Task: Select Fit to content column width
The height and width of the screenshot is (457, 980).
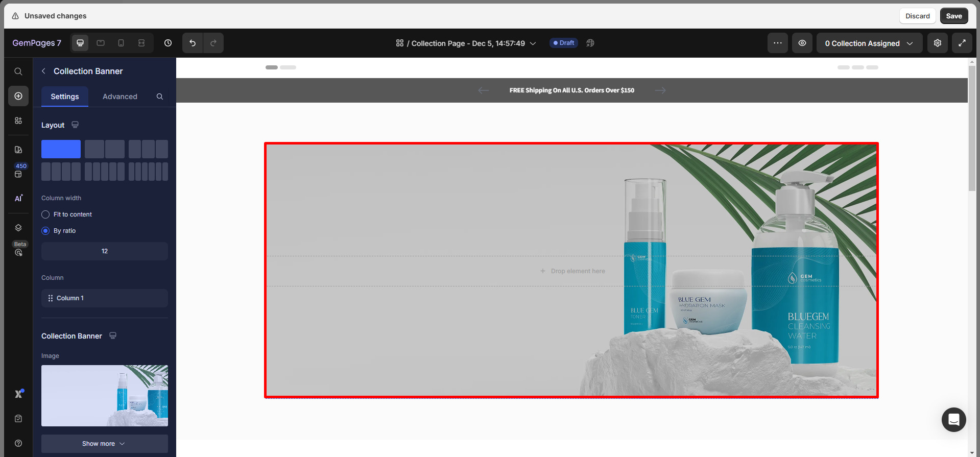Action: point(45,214)
